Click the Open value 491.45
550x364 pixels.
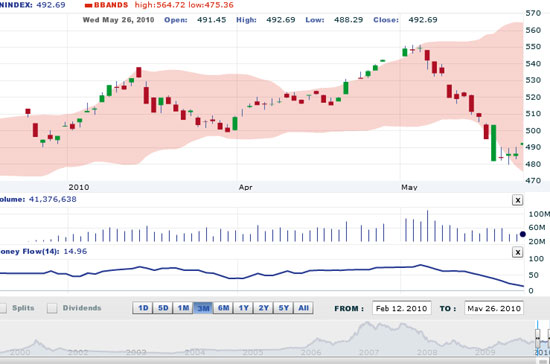pyautogui.click(x=212, y=20)
